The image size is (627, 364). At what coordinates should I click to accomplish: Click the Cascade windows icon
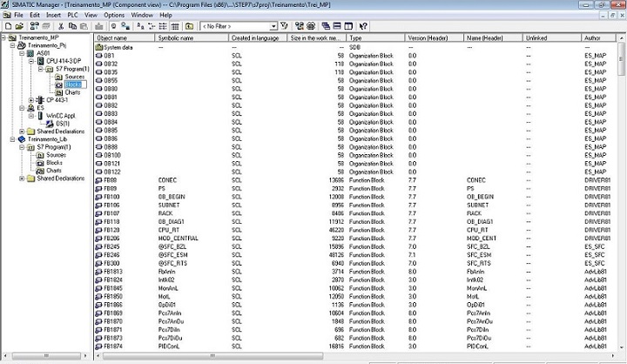coord(326,26)
